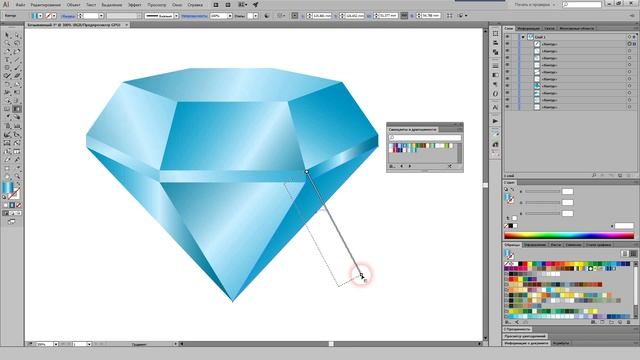Click the GPU Performance rocket icon
This screenshot has width=640, height=360.
pyautogui.click(x=256, y=5)
